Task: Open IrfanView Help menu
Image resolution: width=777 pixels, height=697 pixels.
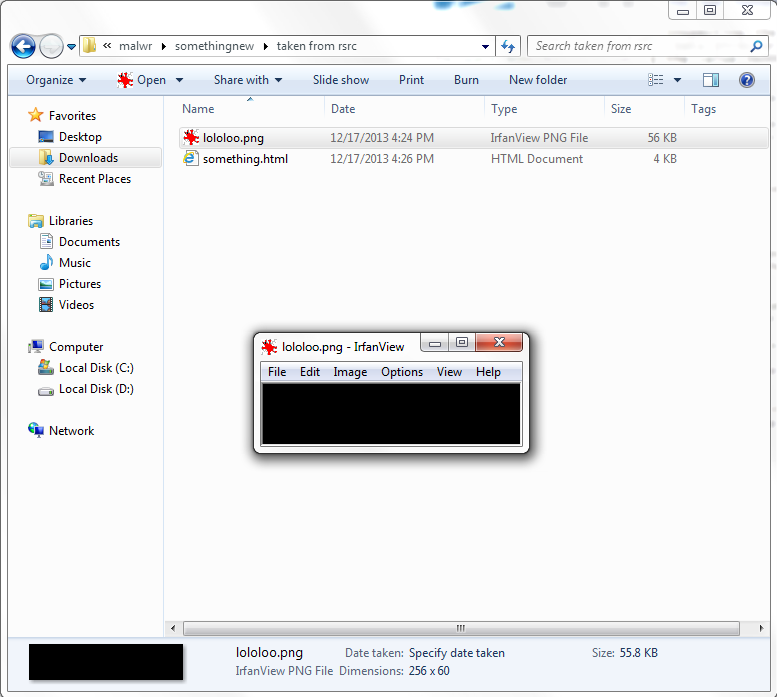Action: (488, 372)
